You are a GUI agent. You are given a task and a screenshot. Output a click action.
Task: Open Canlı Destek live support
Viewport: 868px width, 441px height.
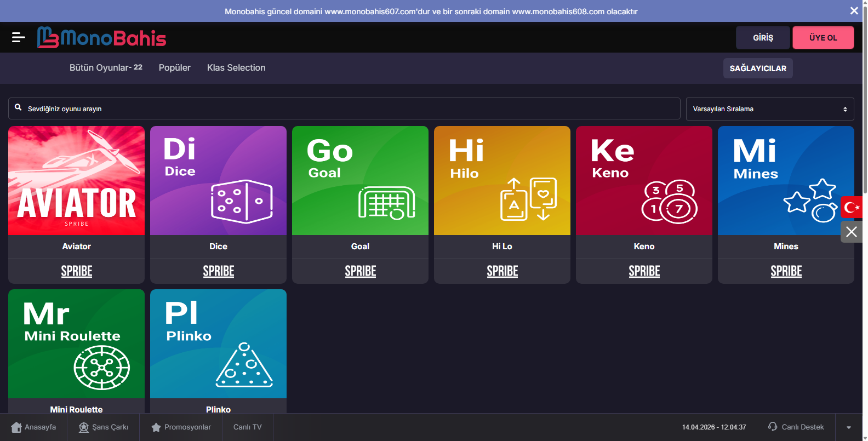pos(796,427)
